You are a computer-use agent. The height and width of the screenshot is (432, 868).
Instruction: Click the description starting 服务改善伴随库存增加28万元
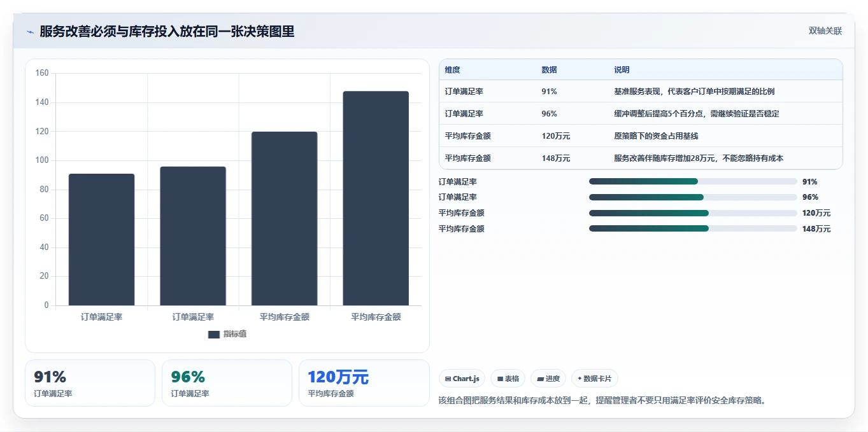point(699,158)
